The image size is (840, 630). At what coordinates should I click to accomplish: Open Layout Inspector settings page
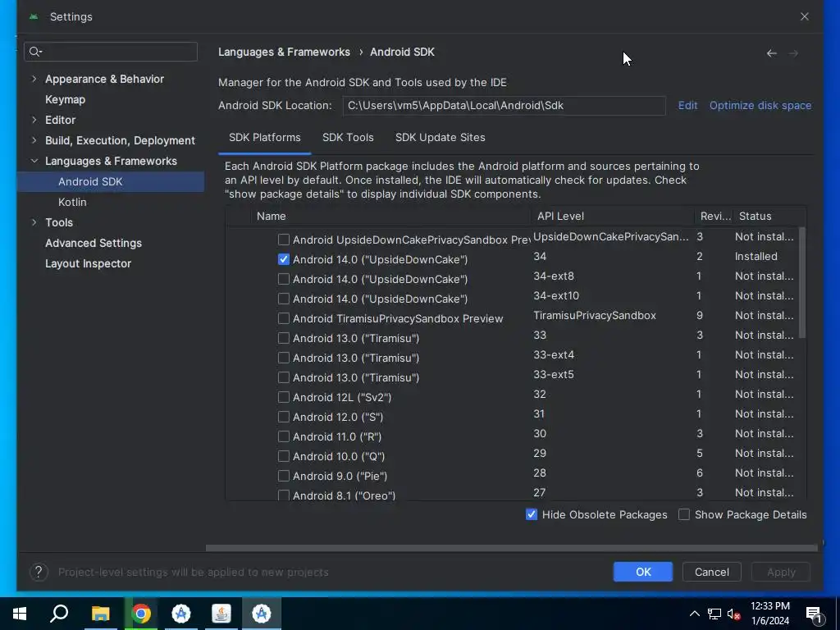click(x=88, y=263)
